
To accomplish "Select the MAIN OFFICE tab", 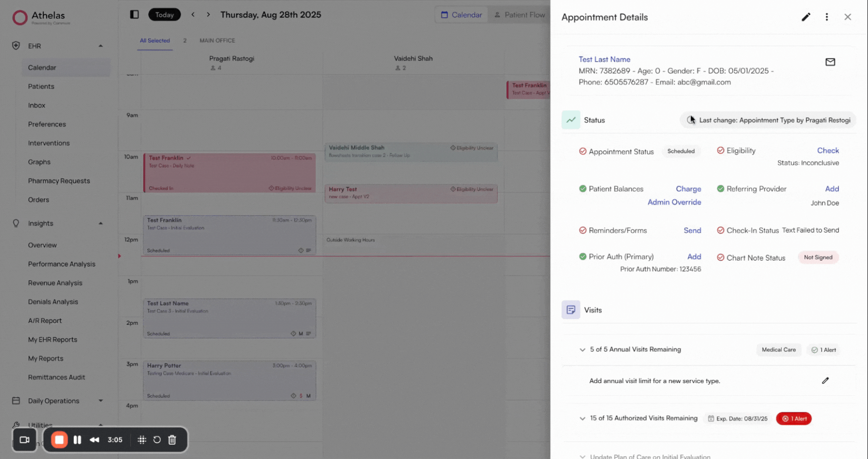I will (x=217, y=41).
